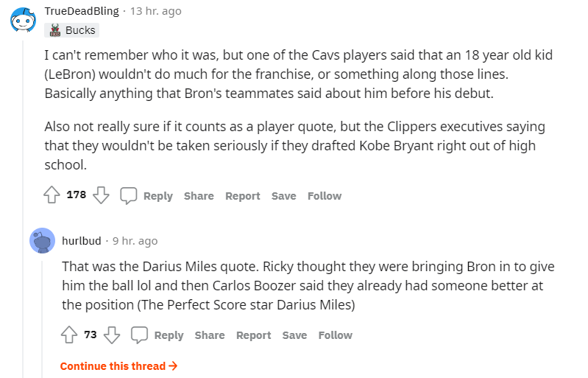Report TrueDeadBling's comment

tap(243, 195)
